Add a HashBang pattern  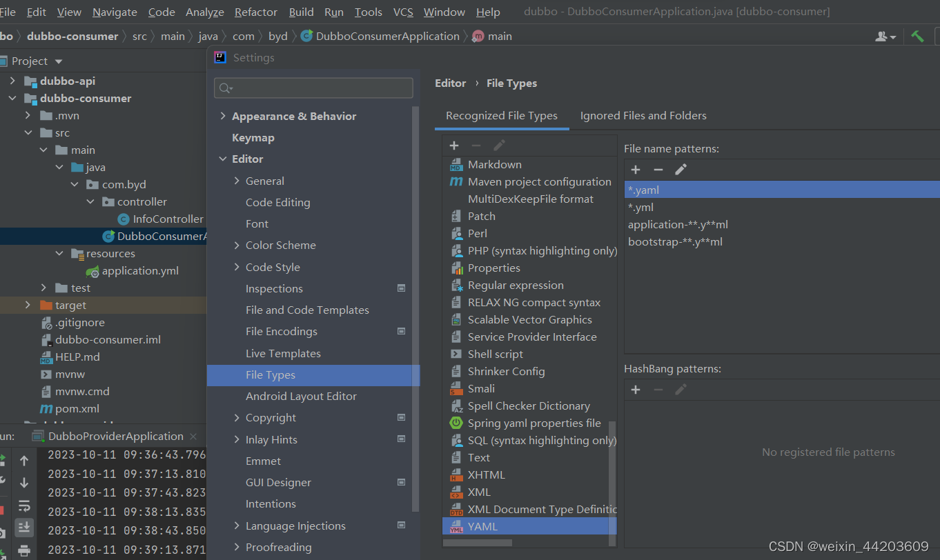(x=636, y=390)
